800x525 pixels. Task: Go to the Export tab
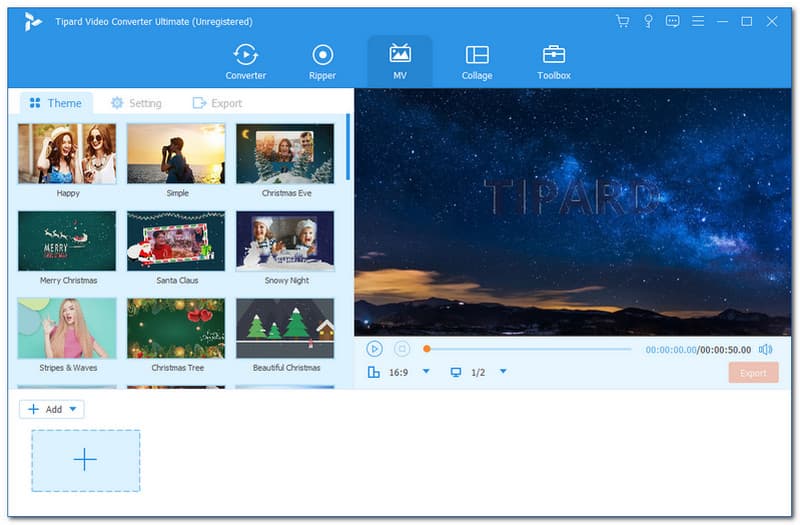coord(217,103)
